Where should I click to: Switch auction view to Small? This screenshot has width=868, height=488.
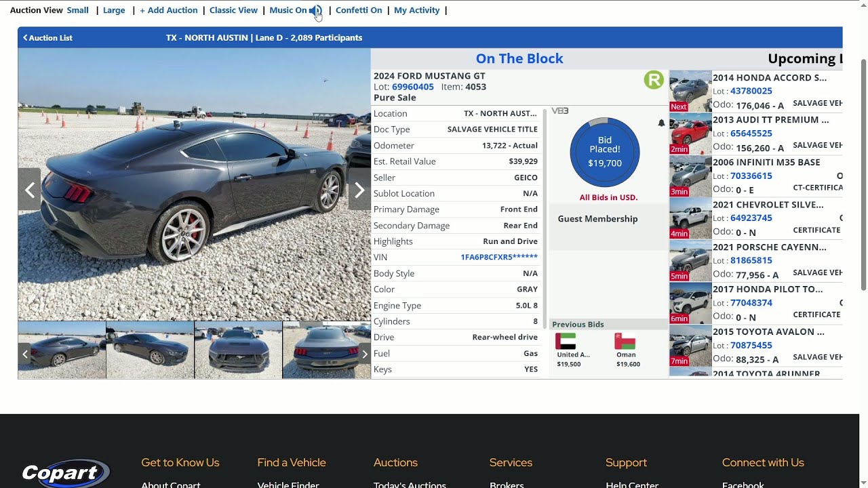coord(77,10)
